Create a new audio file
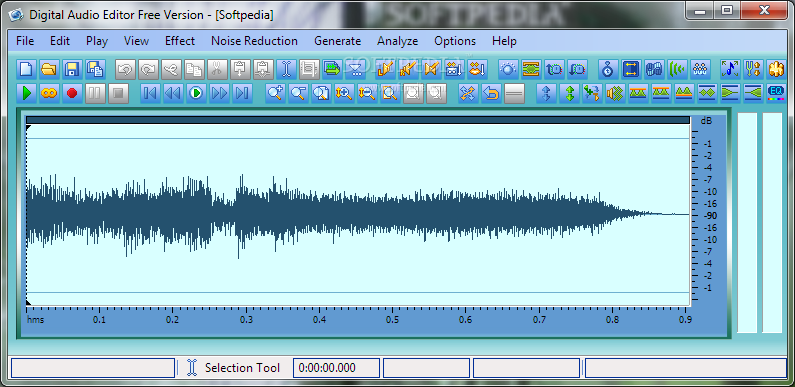 [x=26, y=69]
